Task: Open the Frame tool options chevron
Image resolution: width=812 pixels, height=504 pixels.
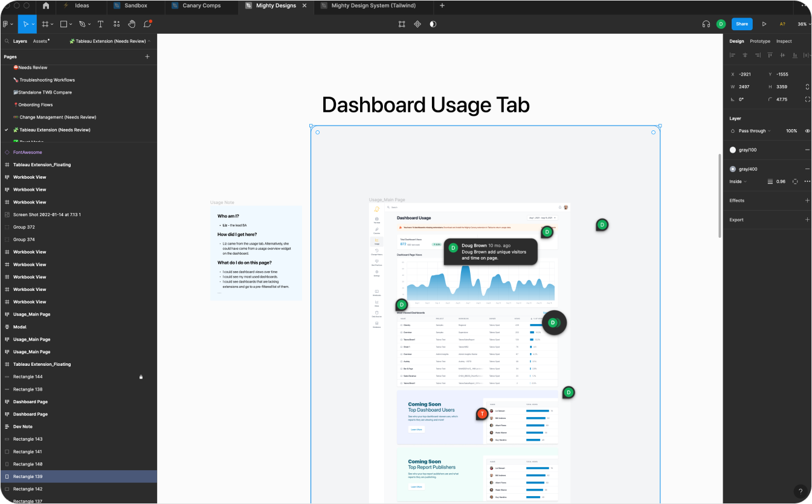Action: coord(53,24)
